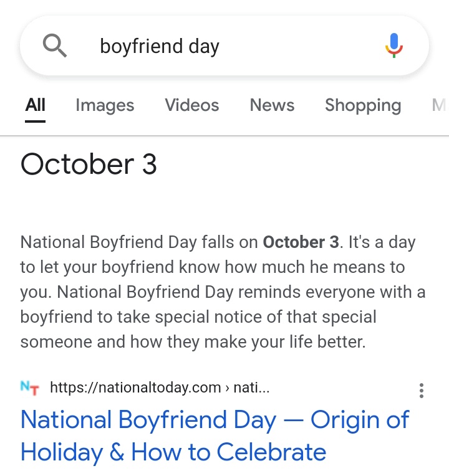Image resolution: width=449 pixels, height=476 pixels.
Task: Open the News tab
Action: (x=272, y=105)
